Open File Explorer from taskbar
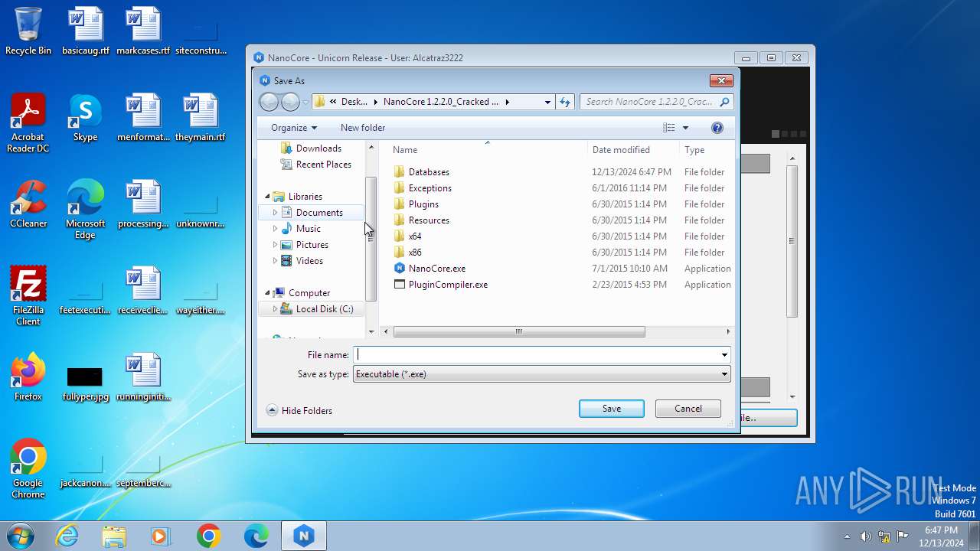 pyautogui.click(x=114, y=536)
